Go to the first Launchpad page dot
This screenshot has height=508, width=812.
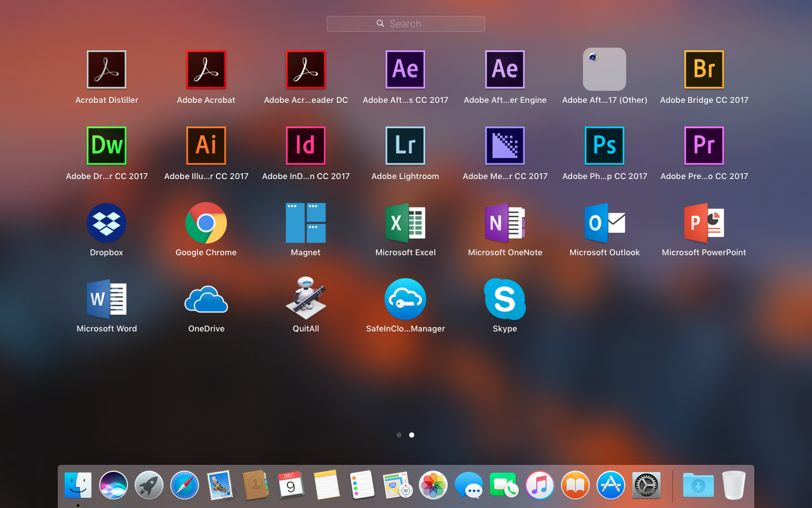tap(399, 435)
